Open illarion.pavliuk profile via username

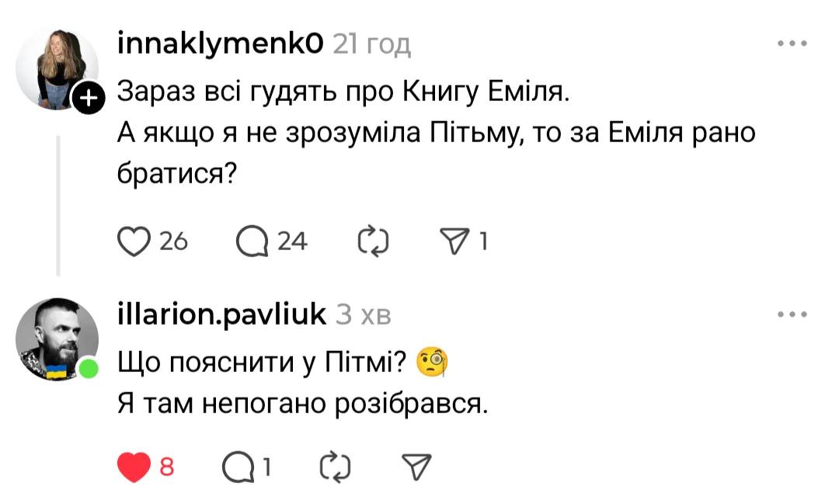coord(220,315)
